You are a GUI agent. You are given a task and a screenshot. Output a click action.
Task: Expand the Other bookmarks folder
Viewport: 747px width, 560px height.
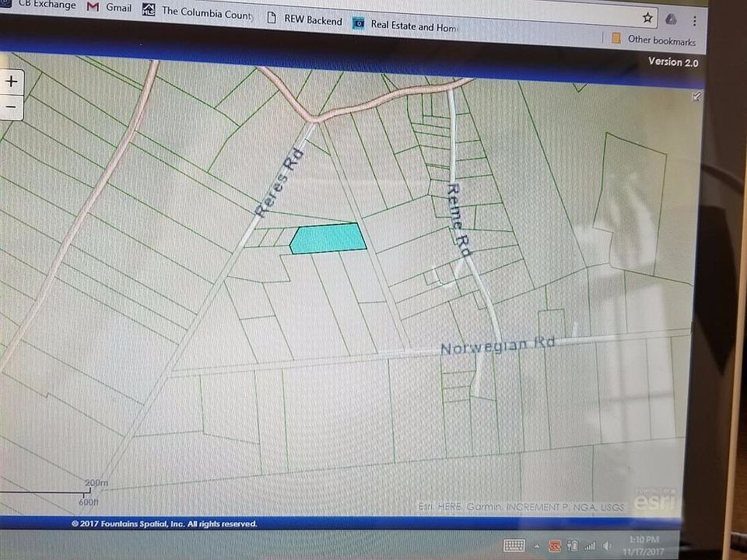pos(654,39)
